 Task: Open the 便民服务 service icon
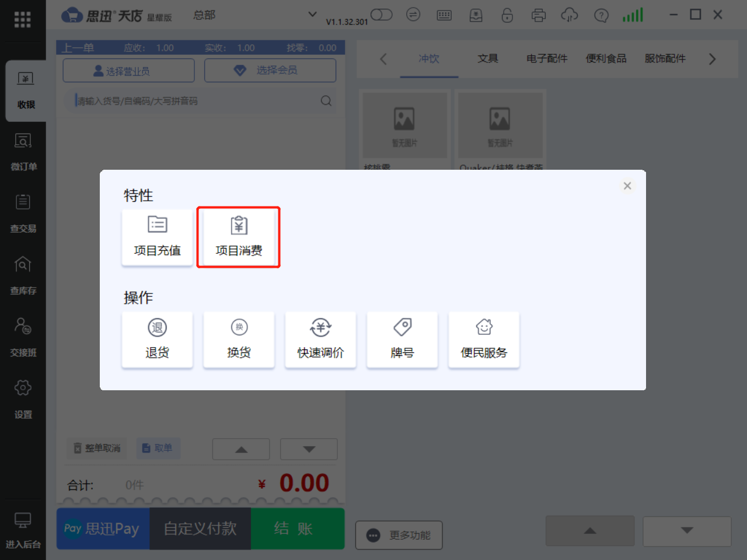pos(484,339)
